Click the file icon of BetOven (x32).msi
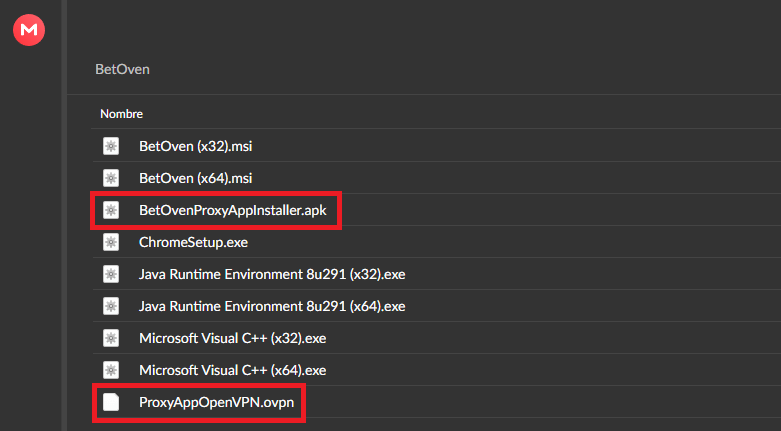The image size is (781, 431). [111, 146]
